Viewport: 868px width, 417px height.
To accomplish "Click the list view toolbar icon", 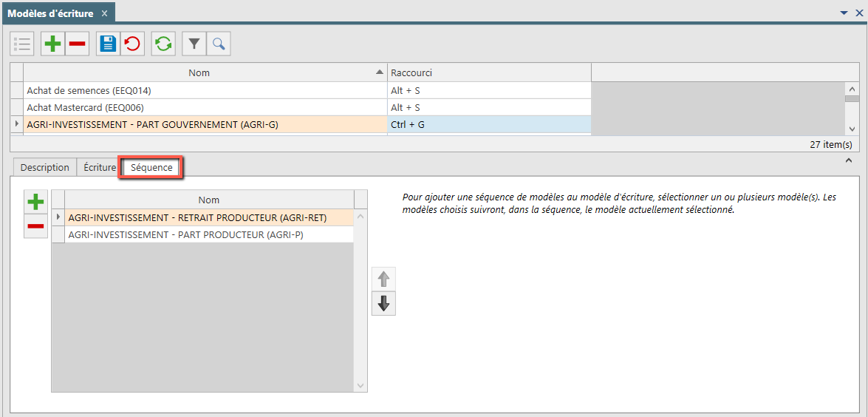I will pyautogui.click(x=22, y=44).
